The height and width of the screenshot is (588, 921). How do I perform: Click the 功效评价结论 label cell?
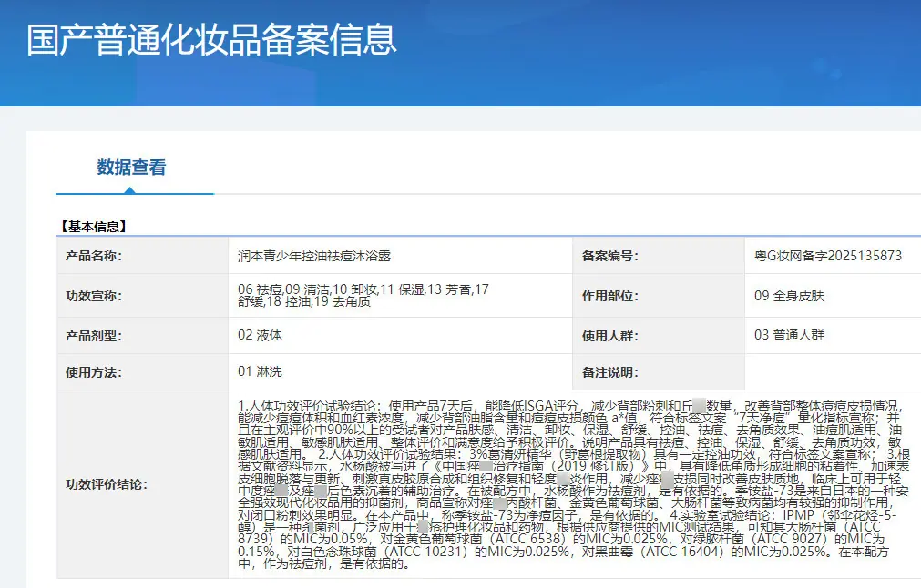pos(143,484)
